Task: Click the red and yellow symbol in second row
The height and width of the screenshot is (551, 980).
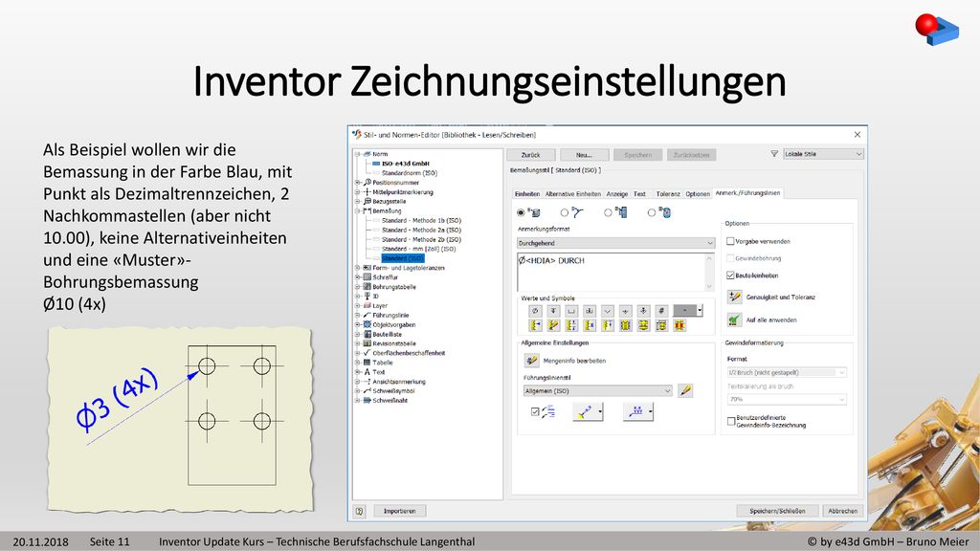Action: [679, 325]
